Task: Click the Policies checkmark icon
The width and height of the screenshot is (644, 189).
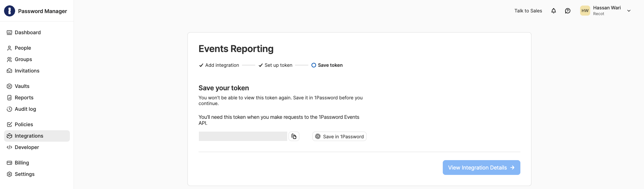Action: tap(9, 125)
